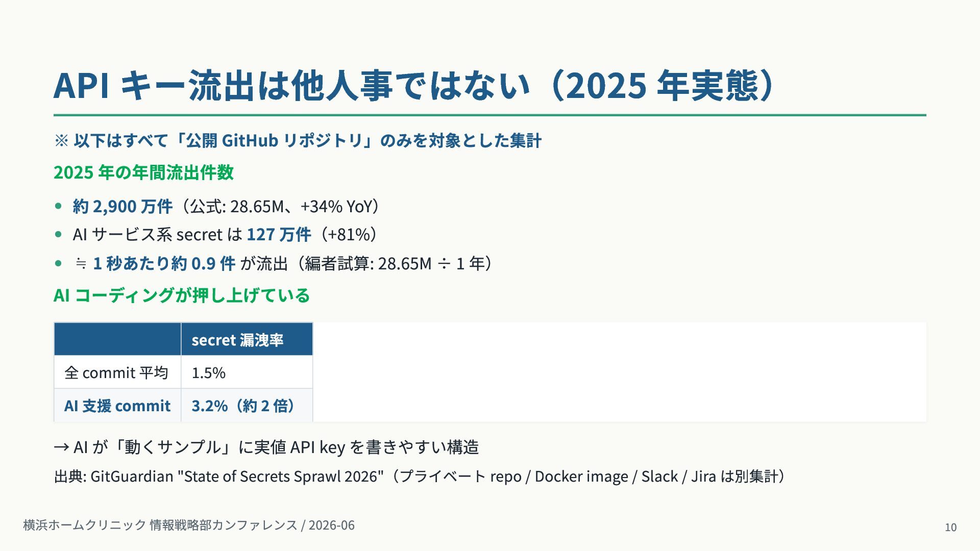The height and width of the screenshot is (551, 980).
Task: Click the slide page number 10
Action: 950,528
